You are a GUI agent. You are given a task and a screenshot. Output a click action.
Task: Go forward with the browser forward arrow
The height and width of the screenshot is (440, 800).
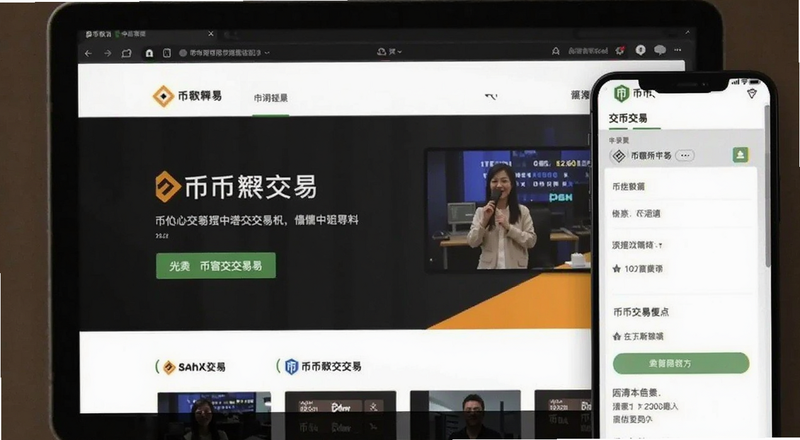[x=107, y=53]
